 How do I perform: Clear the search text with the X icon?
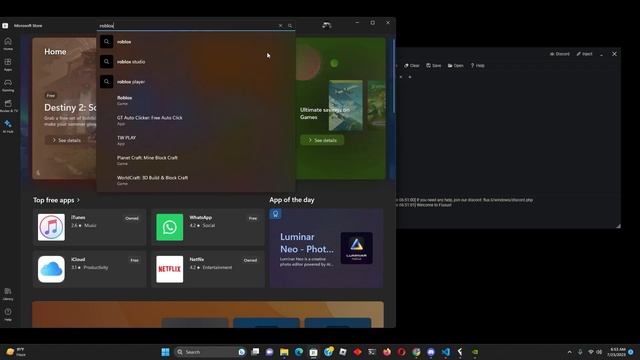(280, 25)
